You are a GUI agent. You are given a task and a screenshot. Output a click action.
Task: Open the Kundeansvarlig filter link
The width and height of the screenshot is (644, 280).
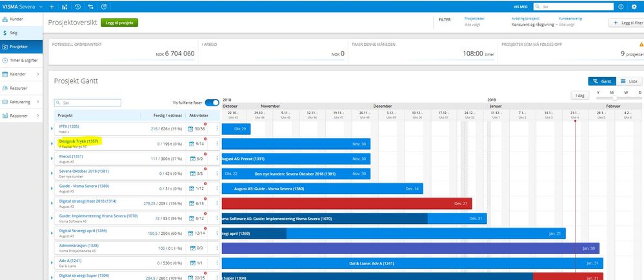pos(570,19)
